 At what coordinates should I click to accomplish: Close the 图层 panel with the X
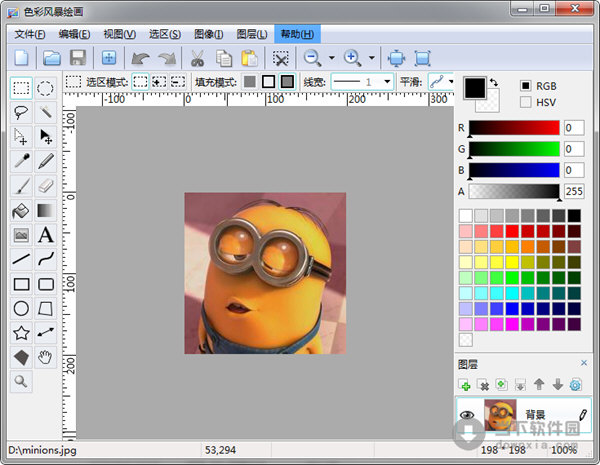pos(584,363)
